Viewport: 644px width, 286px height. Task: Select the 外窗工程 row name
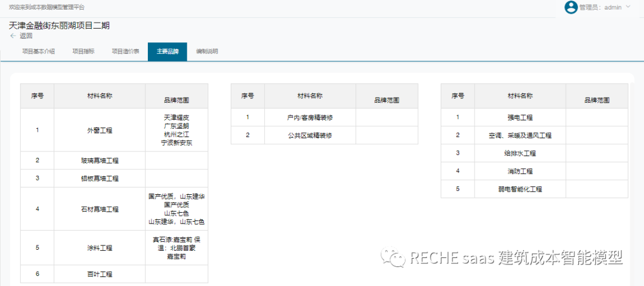pos(100,130)
